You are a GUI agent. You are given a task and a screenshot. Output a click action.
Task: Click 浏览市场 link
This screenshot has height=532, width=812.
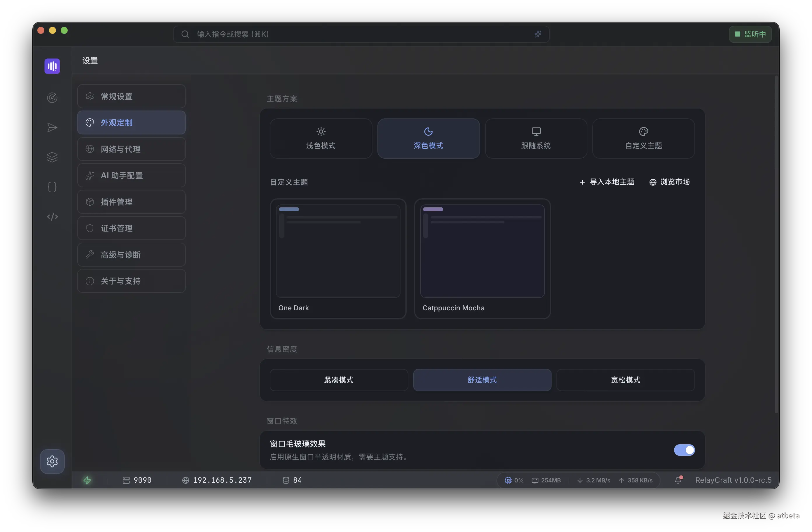(669, 182)
